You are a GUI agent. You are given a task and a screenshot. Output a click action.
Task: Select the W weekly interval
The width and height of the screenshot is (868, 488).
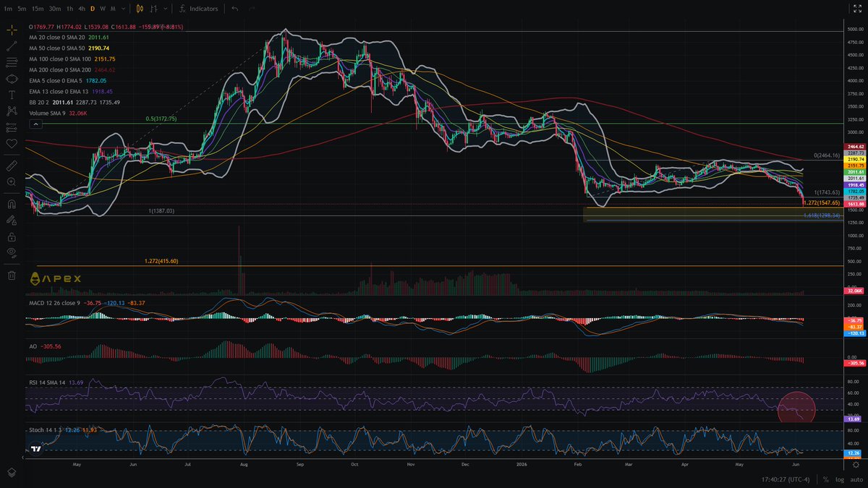coord(103,9)
